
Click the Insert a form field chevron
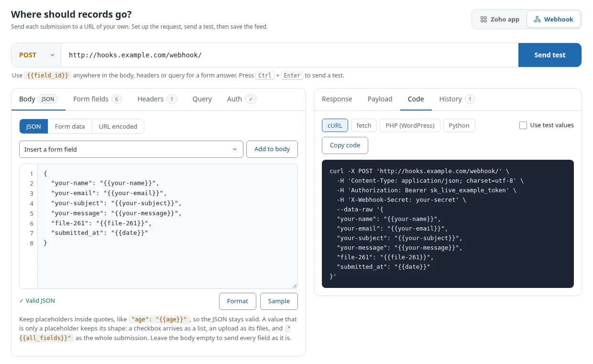tap(235, 149)
